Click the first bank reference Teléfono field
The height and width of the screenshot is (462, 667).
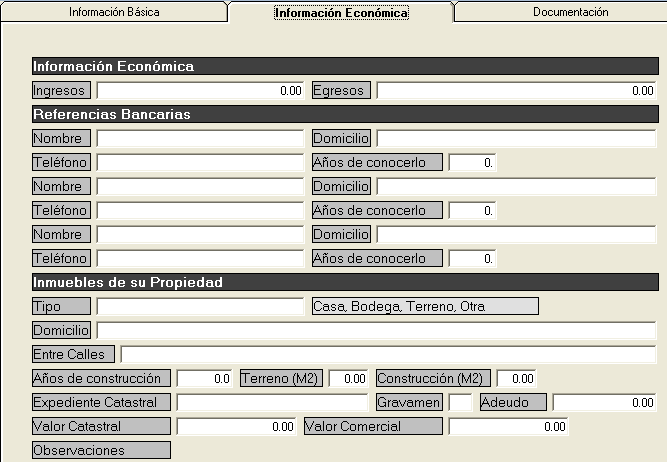click(200, 162)
